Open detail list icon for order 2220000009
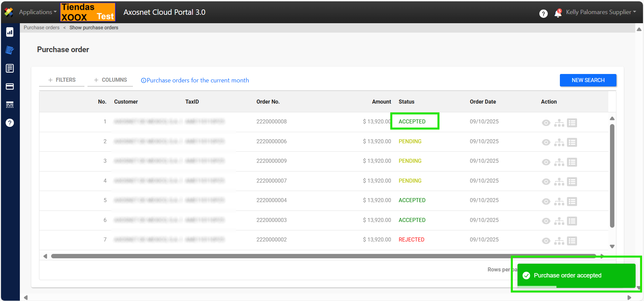This screenshot has height=301, width=644. pos(572,162)
